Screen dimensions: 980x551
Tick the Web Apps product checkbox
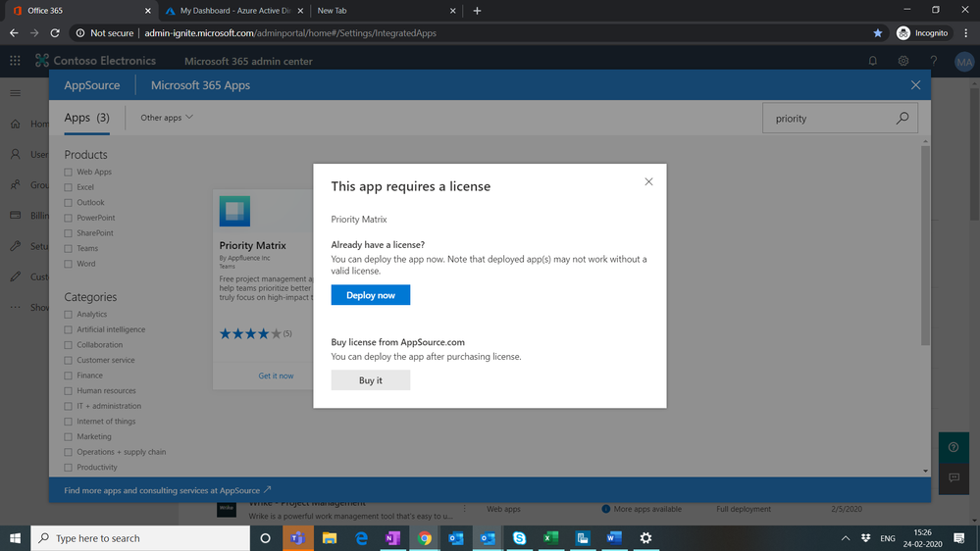click(68, 172)
